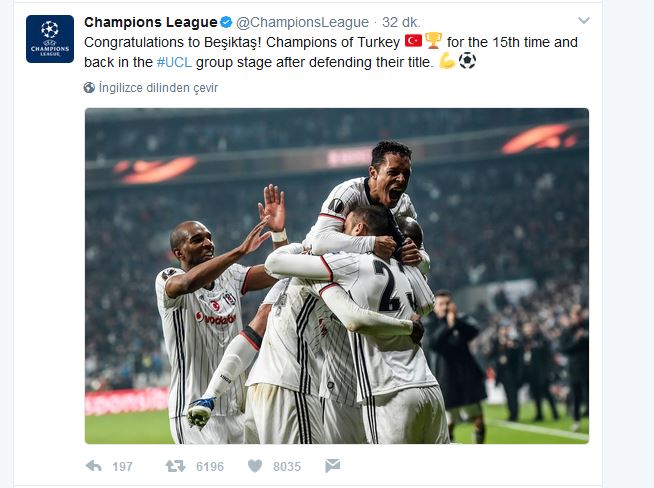Click the blue verified badge

[226, 22]
